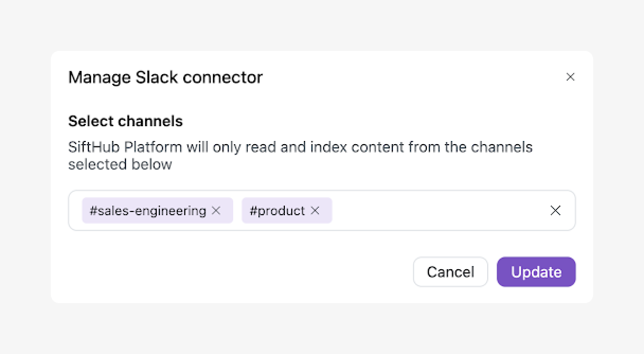Click the Manage Slack connector title

tap(165, 77)
